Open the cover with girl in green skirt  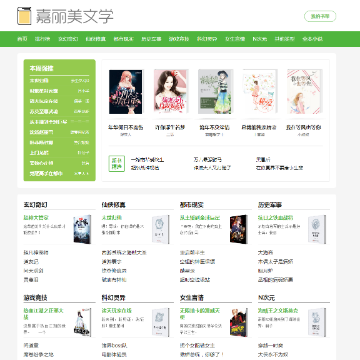click(215, 92)
